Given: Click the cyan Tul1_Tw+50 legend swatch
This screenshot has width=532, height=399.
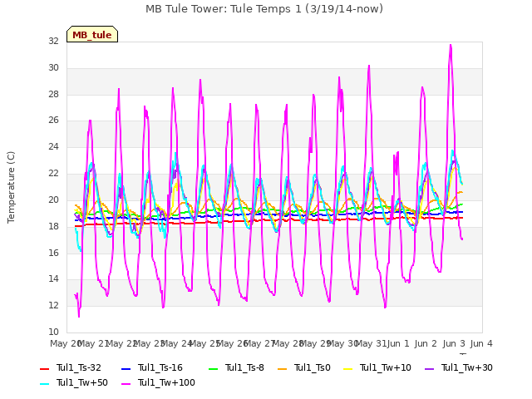Looking at the screenshot, I should pos(44,383).
